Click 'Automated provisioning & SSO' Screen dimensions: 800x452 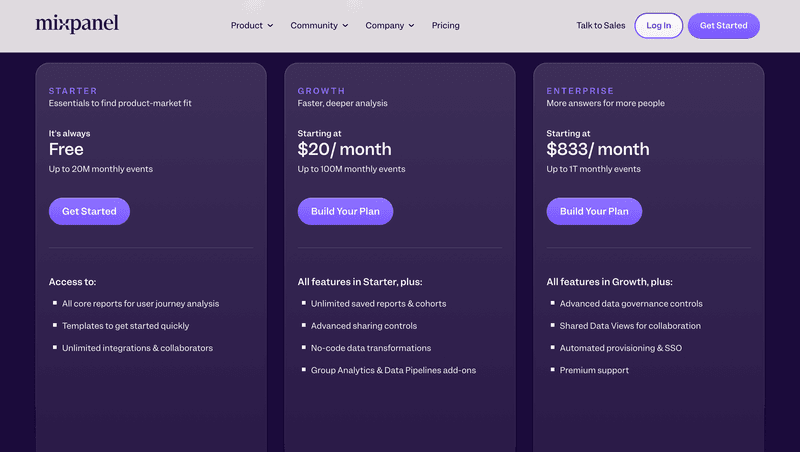621,348
